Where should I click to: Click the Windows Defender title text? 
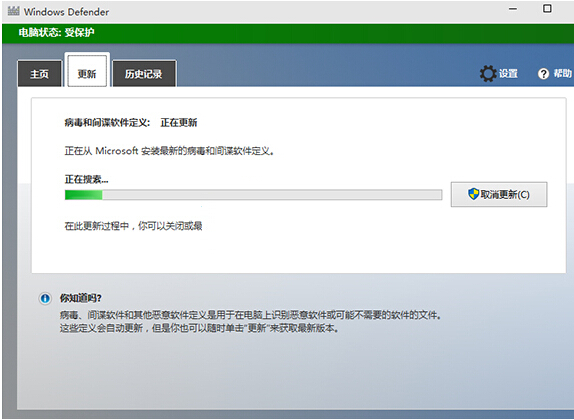click(66, 12)
